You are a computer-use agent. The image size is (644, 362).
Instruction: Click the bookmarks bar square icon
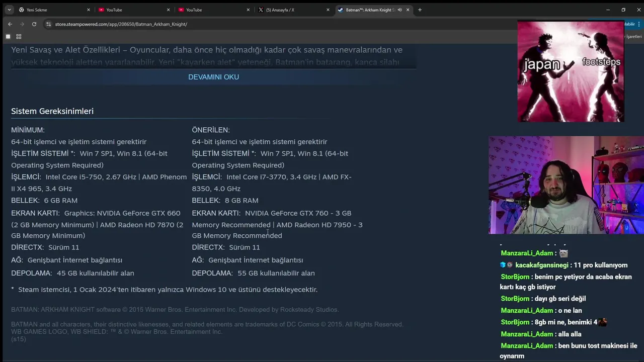(x=8, y=37)
